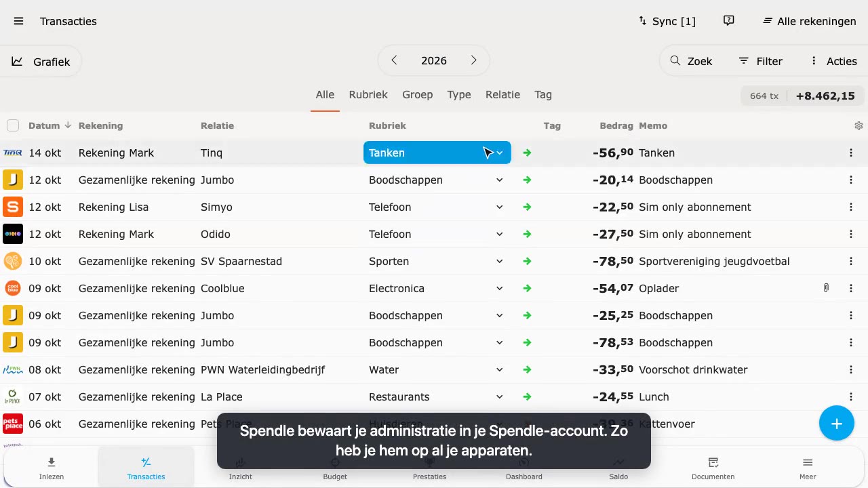868x488 pixels.
Task: Go to previous year with left chevron
Action: pyautogui.click(x=394, y=60)
